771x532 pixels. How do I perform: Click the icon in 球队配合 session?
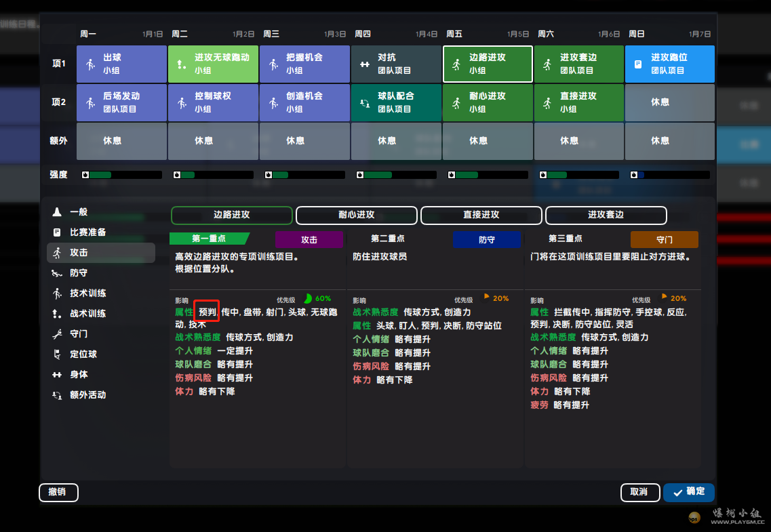[x=365, y=103]
